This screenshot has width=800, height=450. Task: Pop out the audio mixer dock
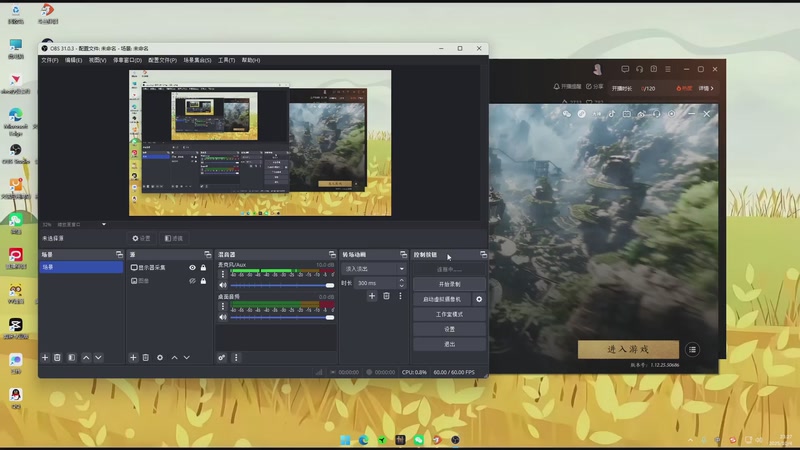(332, 254)
